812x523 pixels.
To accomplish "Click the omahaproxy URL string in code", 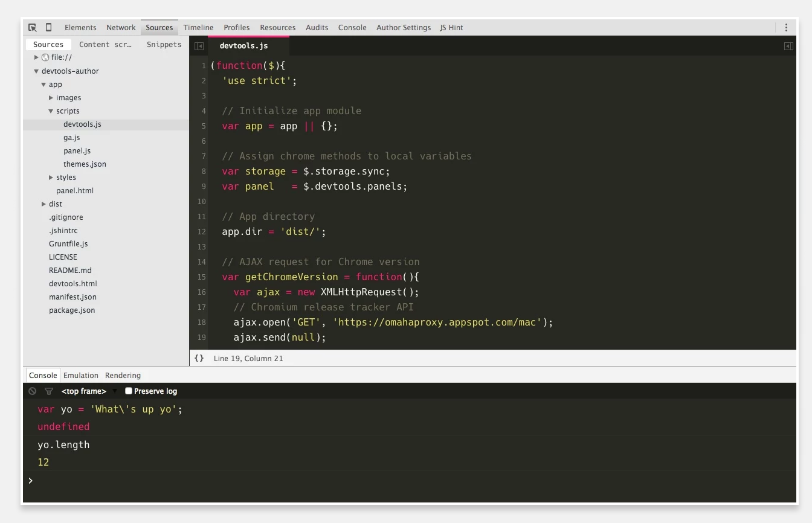I will [x=437, y=322].
